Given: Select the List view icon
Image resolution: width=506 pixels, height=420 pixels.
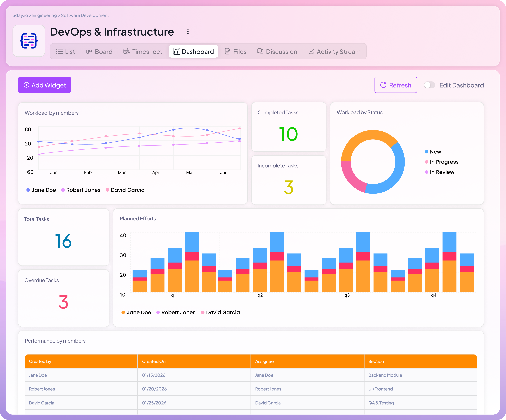Looking at the screenshot, I should tap(59, 51).
